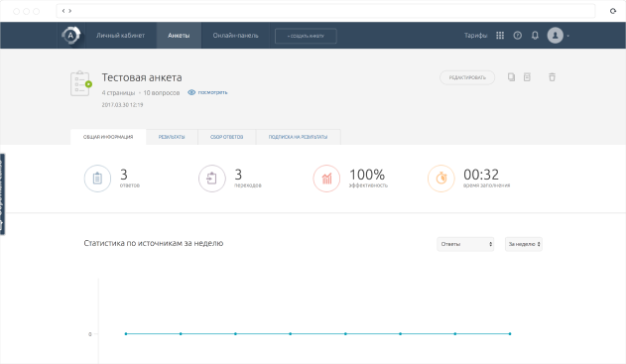Screen dimensions: 626x364
Task: Click the Anketolog logo icon
Action: pos(71,36)
